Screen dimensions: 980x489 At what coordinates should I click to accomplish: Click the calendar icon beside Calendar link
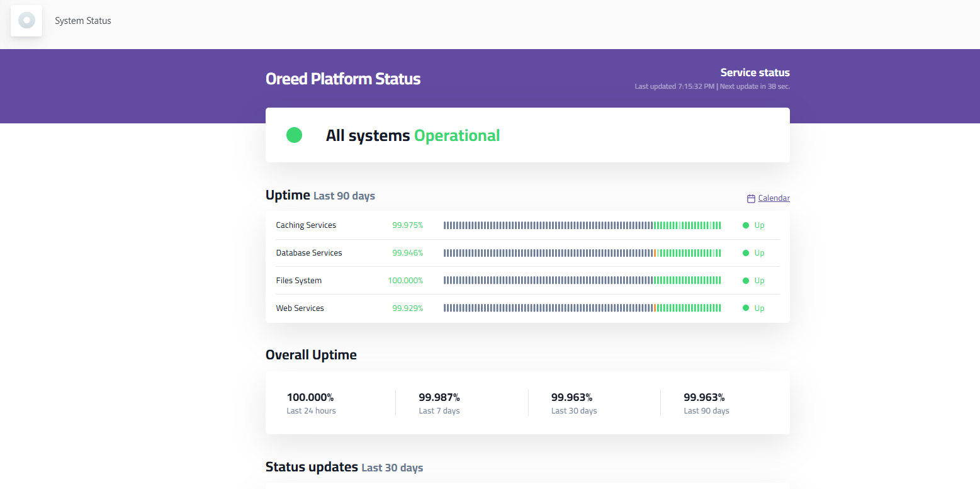coord(751,198)
